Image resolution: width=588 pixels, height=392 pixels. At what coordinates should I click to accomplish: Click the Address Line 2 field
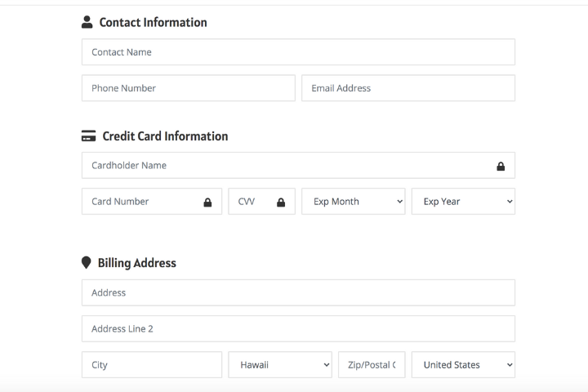coord(298,329)
